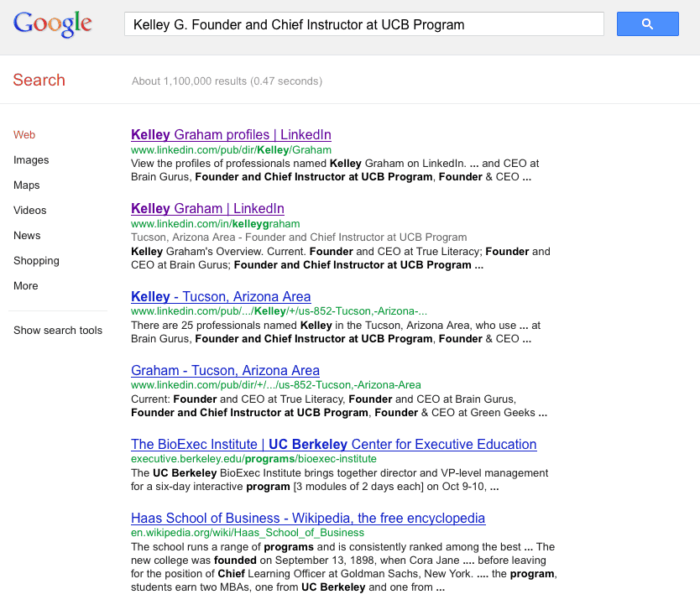Click inside the search query field
Viewport: 700px width, 605px height.
(x=363, y=24)
